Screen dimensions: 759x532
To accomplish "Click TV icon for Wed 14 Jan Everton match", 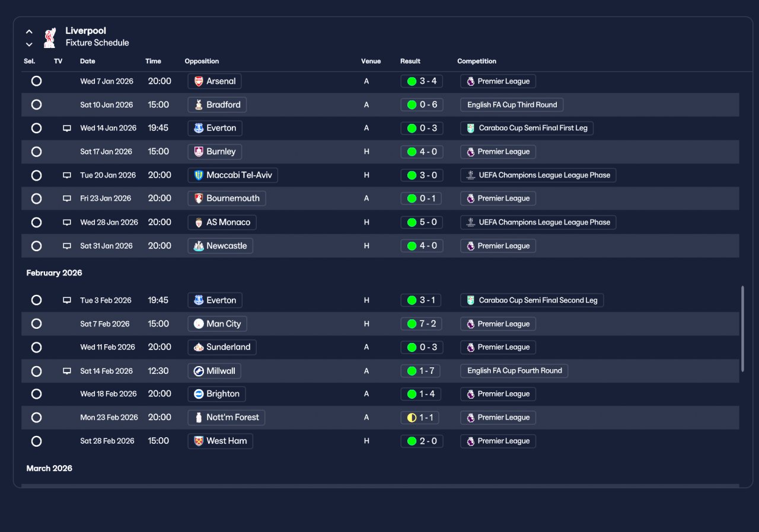I will pyautogui.click(x=67, y=128).
